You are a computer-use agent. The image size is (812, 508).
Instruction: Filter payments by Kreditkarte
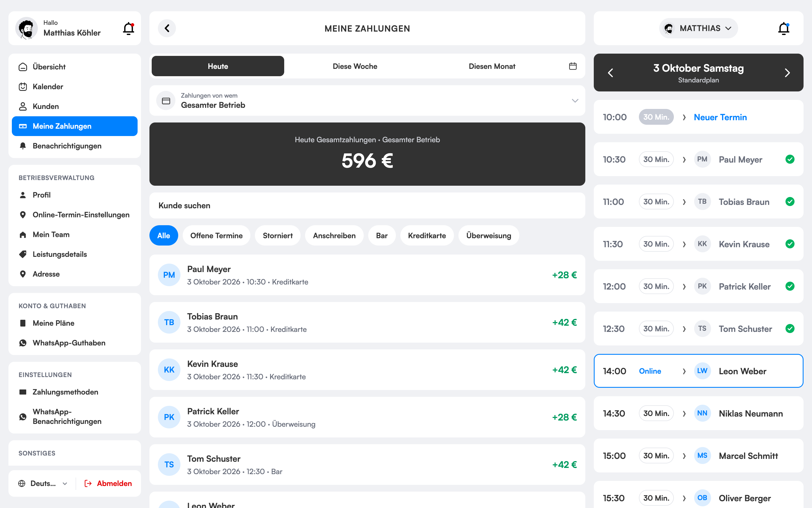(x=427, y=236)
